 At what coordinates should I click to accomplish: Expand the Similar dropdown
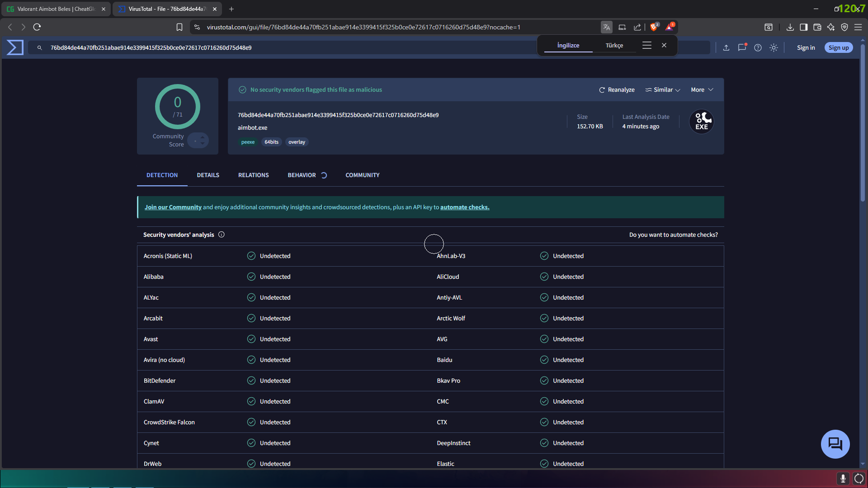(x=663, y=89)
